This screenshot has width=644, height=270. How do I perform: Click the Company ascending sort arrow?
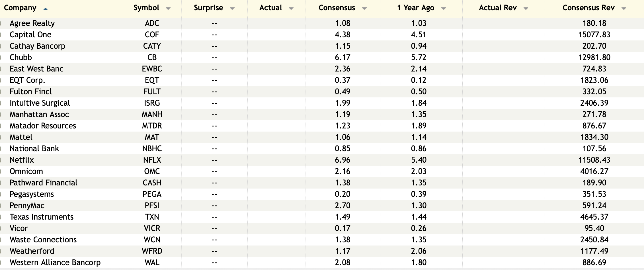tap(46, 9)
